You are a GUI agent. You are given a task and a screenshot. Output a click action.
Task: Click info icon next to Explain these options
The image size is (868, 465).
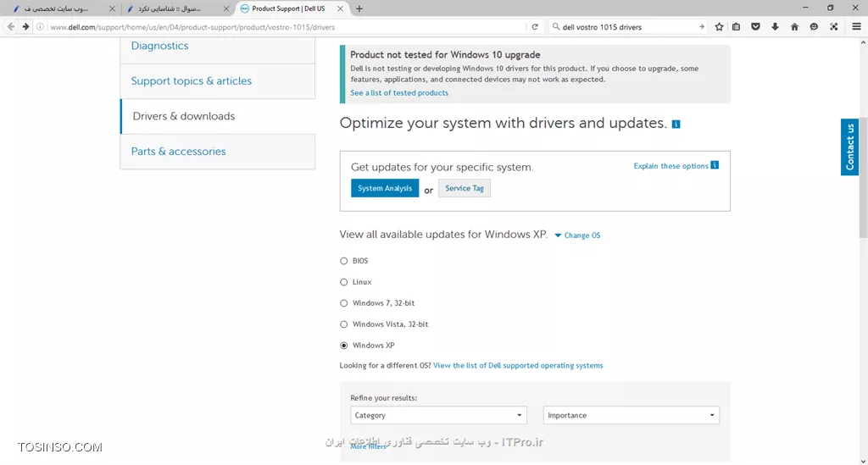[715, 165]
